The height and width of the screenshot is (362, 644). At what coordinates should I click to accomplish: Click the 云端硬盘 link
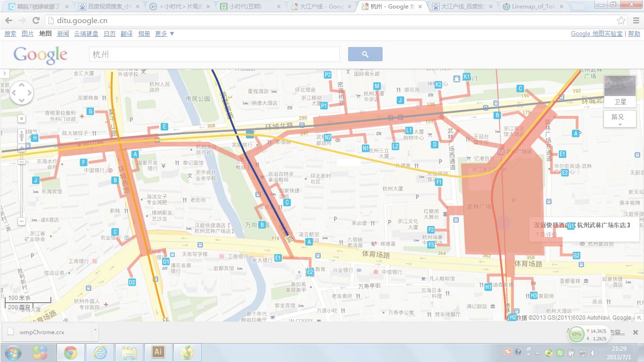coord(86,34)
